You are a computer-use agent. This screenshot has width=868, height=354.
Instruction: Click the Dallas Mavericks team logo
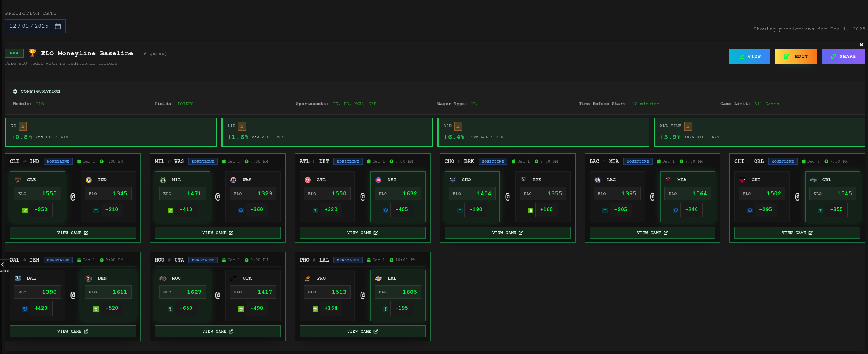(x=18, y=279)
